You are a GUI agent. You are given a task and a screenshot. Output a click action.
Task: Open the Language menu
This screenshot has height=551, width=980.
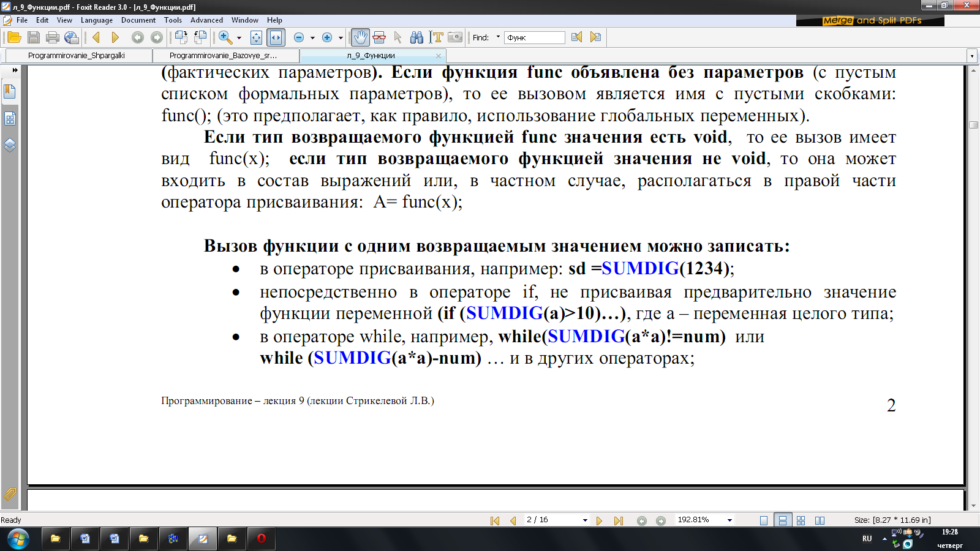click(97, 20)
